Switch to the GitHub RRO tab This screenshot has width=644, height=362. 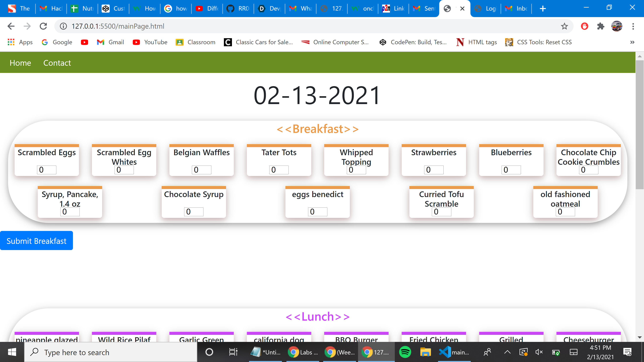238,9
